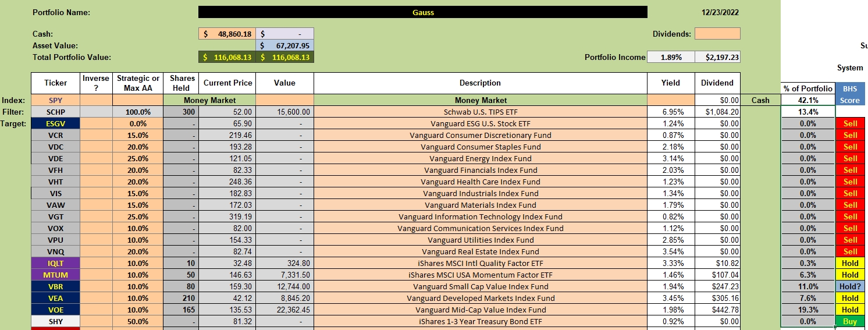Screen dimensions: 868x330
Task: Select Schwab U.S. TIPS ETF description
Action: (x=481, y=112)
